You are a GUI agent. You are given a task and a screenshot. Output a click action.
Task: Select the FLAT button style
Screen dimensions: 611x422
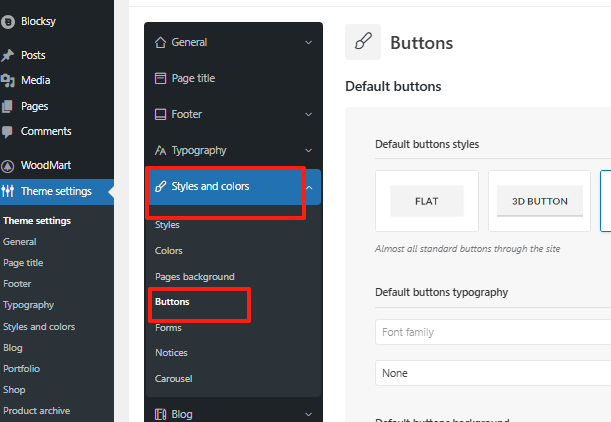click(427, 201)
